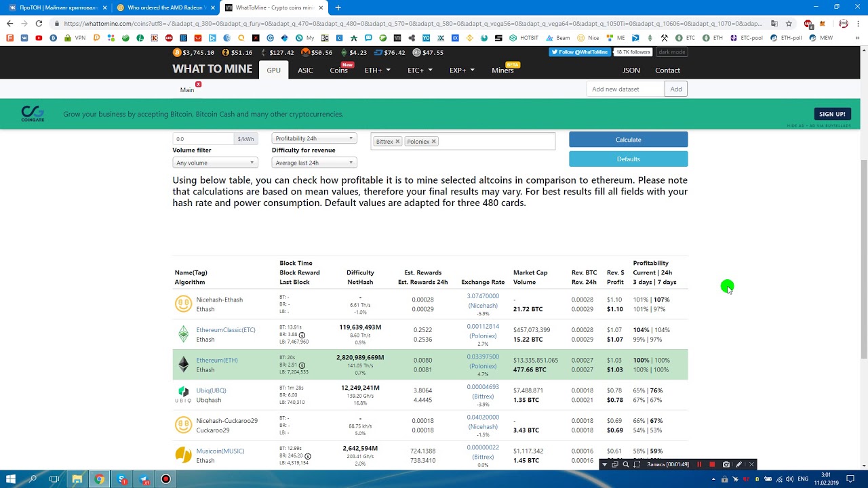
Task: Click the Ethereum black diamond icon
Action: tap(183, 365)
